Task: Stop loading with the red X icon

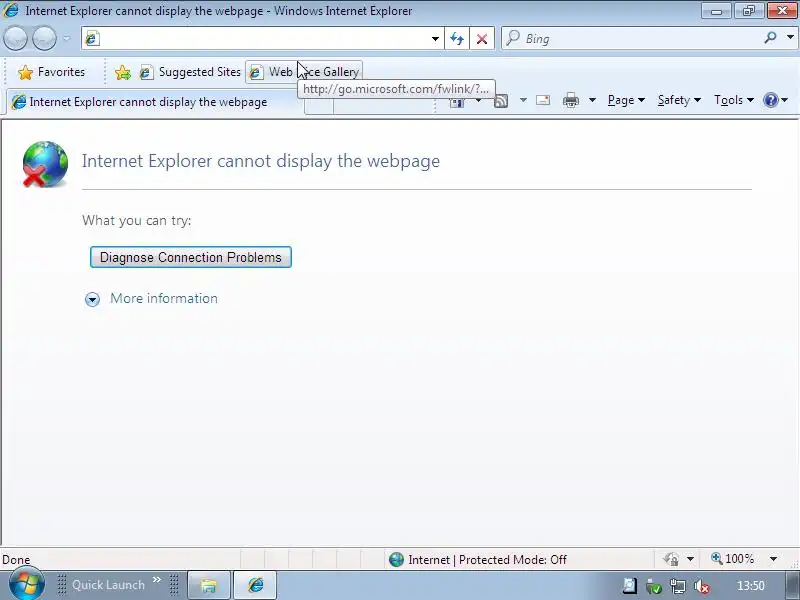Action: (x=482, y=38)
